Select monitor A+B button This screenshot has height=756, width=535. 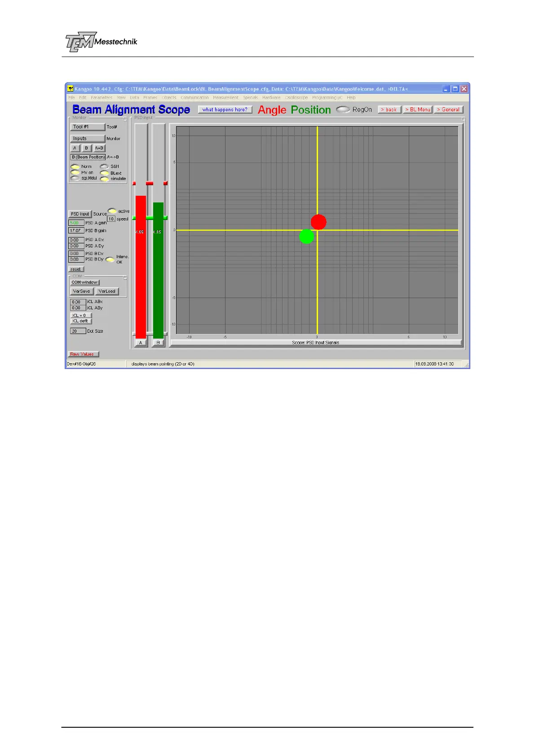click(99, 148)
